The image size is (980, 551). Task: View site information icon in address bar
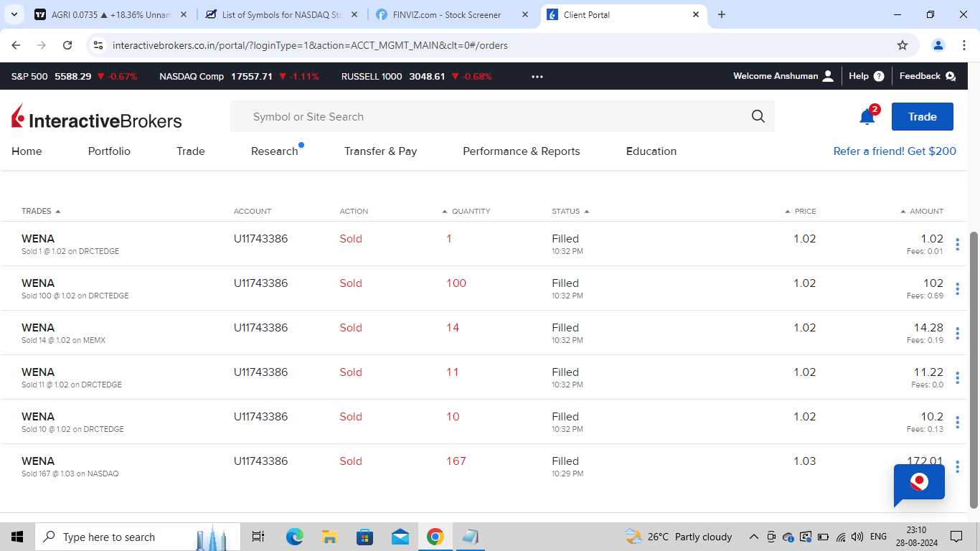click(99, 45)
